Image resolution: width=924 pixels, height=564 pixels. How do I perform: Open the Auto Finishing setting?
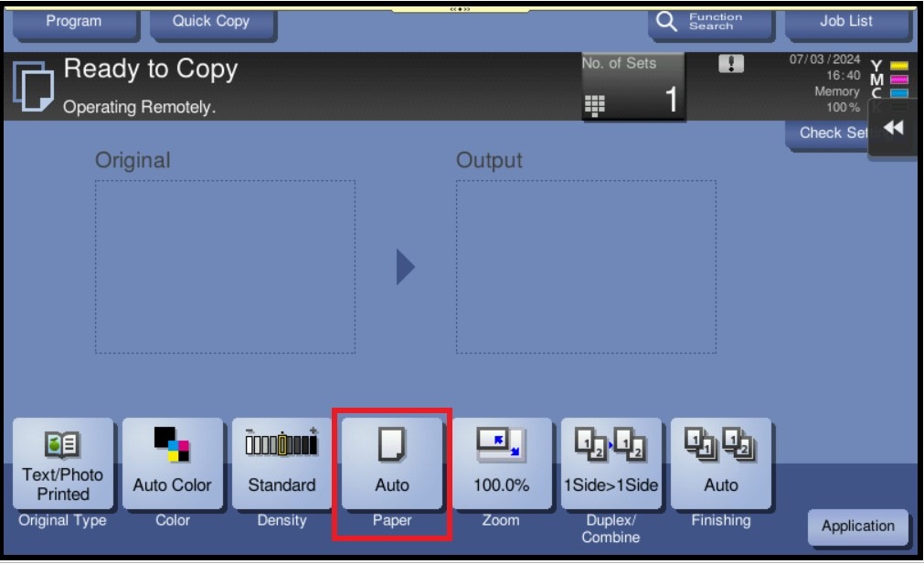pyautogui.click(x=721, y=463)
